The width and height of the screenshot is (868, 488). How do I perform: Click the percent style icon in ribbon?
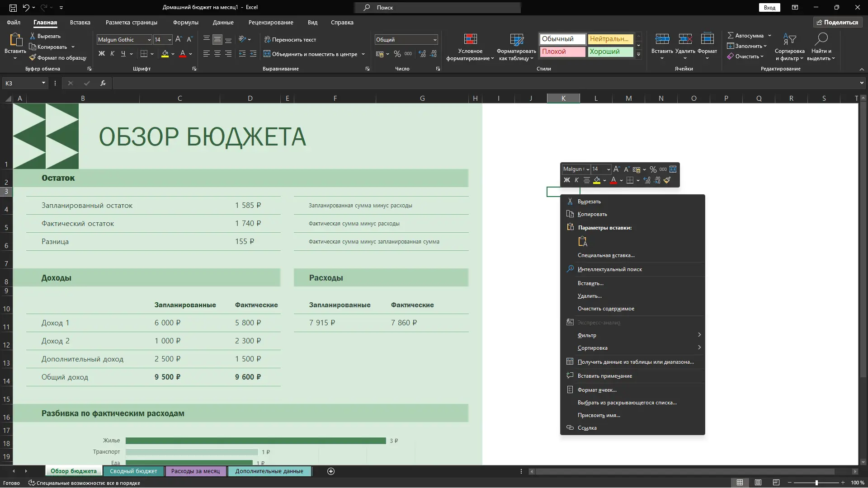397,54
